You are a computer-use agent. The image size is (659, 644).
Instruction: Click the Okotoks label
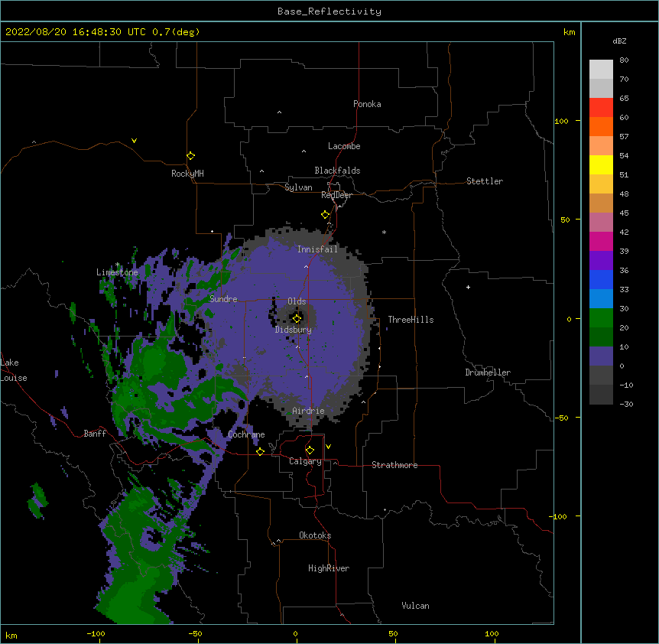click(x=315, y=535)
